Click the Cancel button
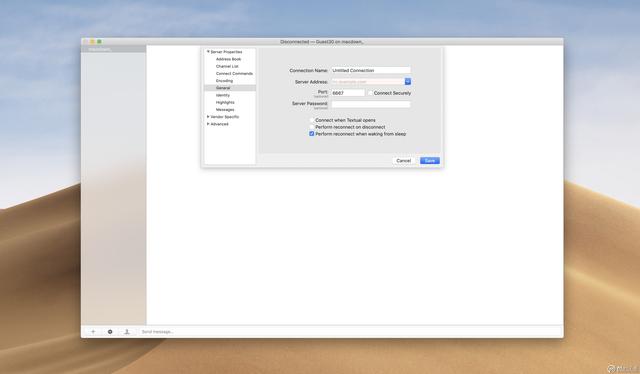Viewport: 640px width, 374px height. [404, 160]
